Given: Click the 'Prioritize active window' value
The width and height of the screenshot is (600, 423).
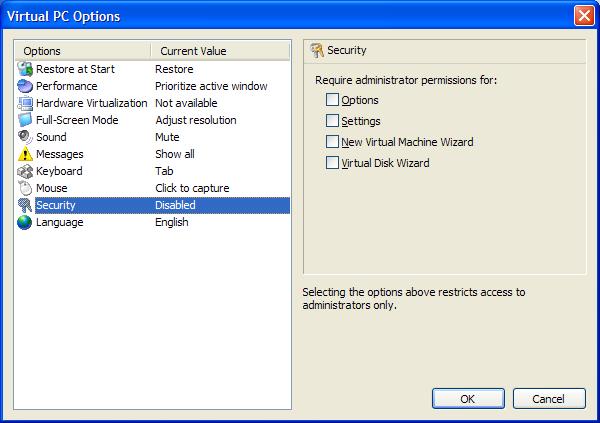Looking at the screenshot, I should 211,86.
